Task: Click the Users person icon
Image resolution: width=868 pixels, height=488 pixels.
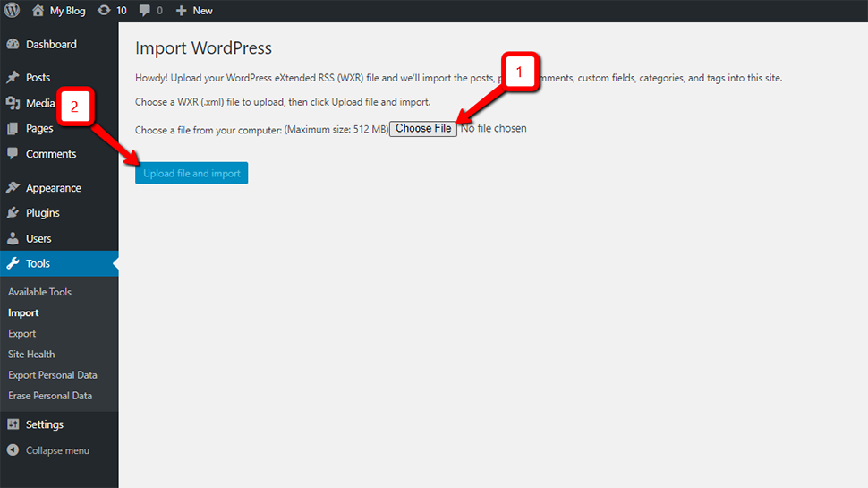Action: (13, 239)
